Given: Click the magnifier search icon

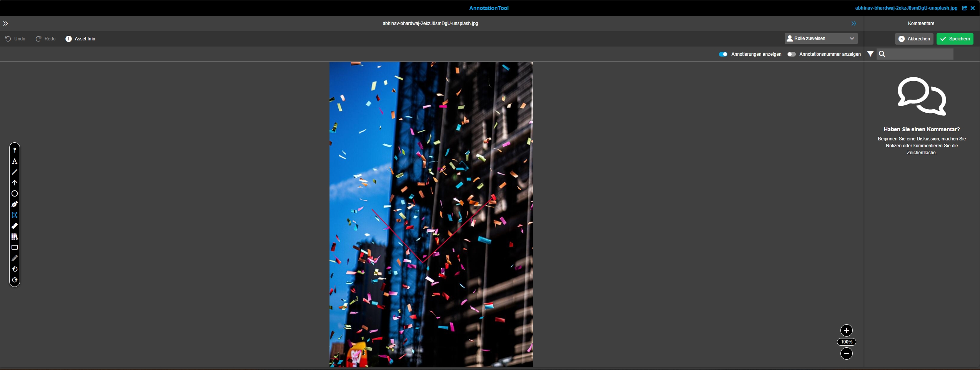Looking at the screenshot, I should 882,54.
